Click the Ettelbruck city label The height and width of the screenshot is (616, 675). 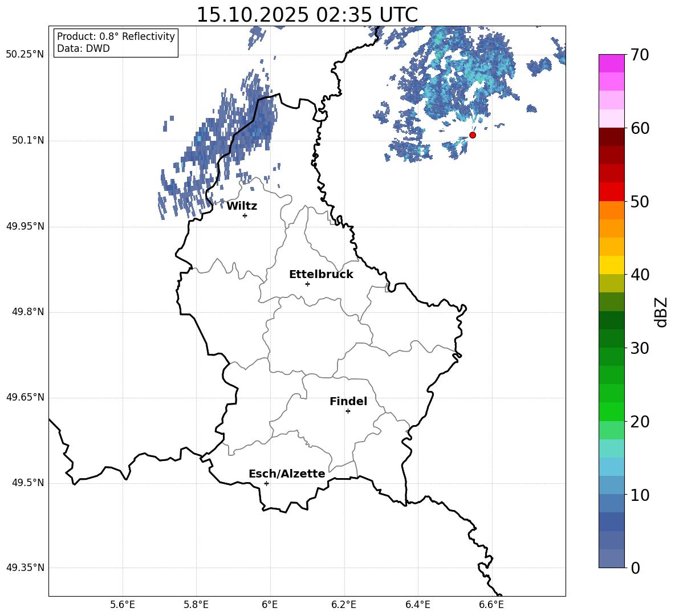click(321, 275)
